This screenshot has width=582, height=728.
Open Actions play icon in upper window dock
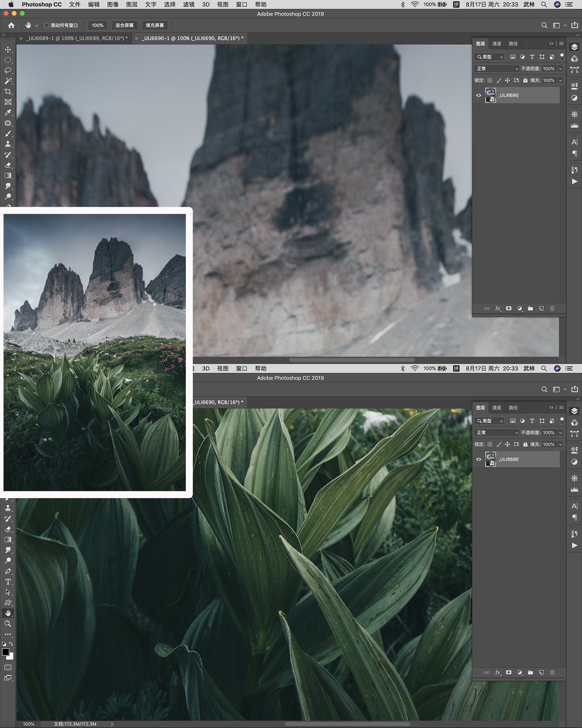[575, 181]
